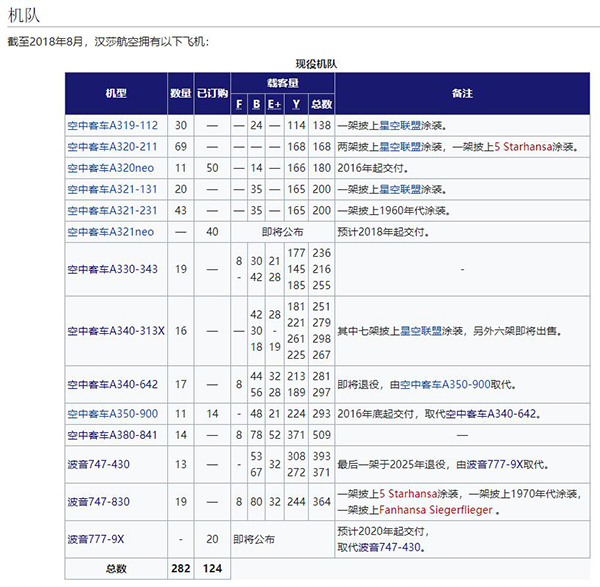
Task: Open the 空中客车A320-211 aircraft link
Action: [112, 147]
